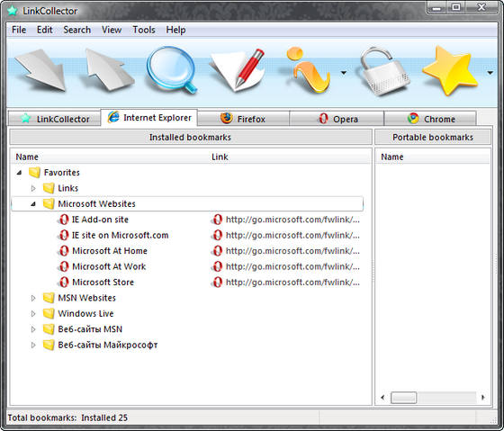Click the Microsoft Websites folder icon
The width and height of the screenshot is (504, 431).
coord(49,203)
